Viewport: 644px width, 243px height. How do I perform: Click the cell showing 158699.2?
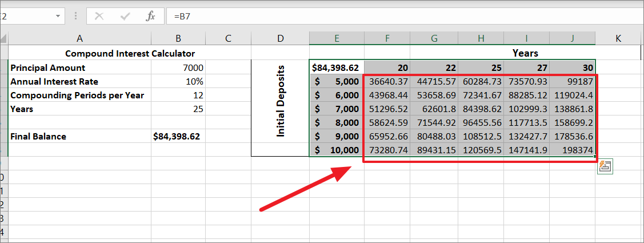573,122
